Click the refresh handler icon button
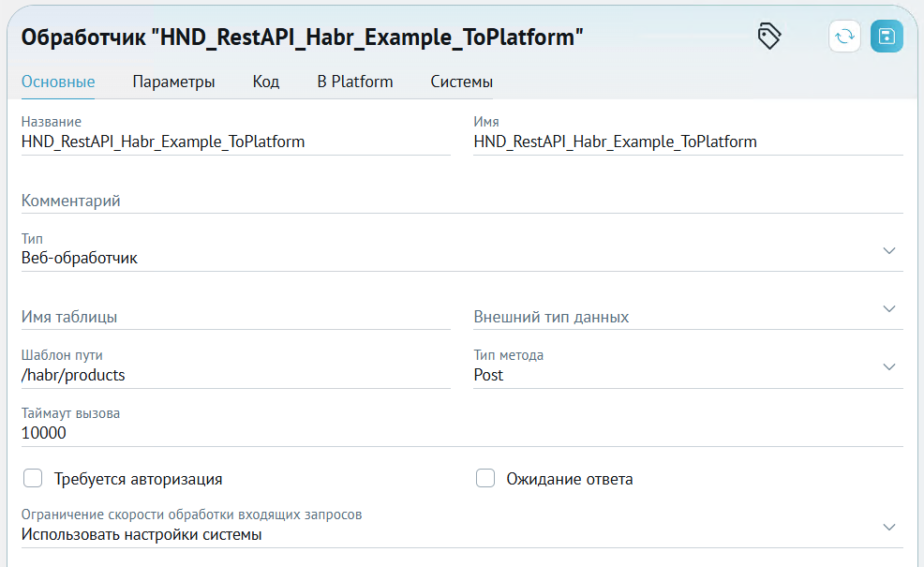The height and width of the screenshot is (567, 924). pyautogui.click(x=844, y=37)
